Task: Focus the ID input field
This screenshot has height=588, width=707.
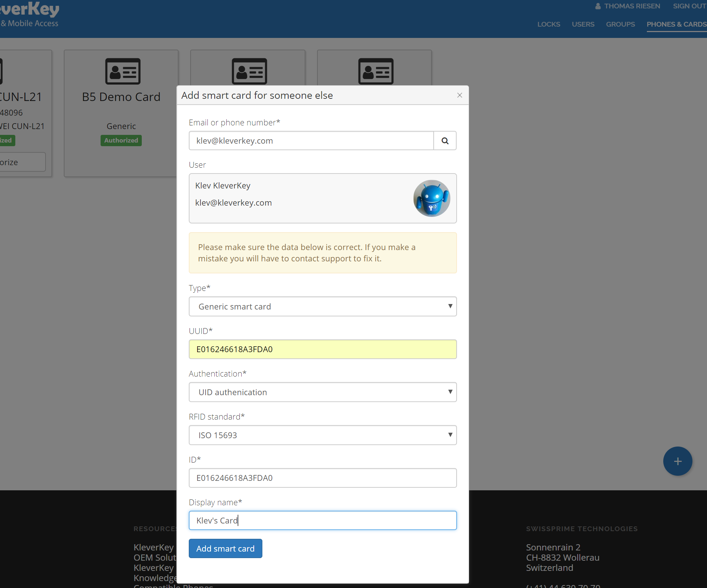Action: (x=323, y=478)
